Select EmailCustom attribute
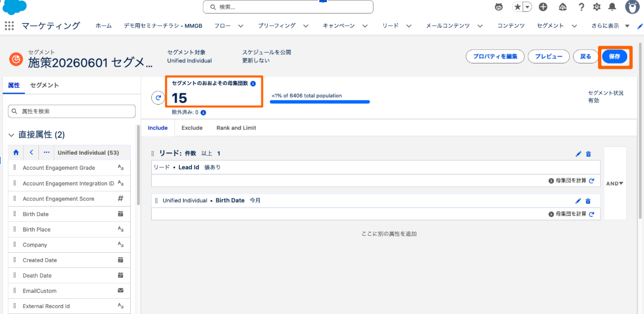Viewport: 644px width, 314px height. click(x=69, y=291)
